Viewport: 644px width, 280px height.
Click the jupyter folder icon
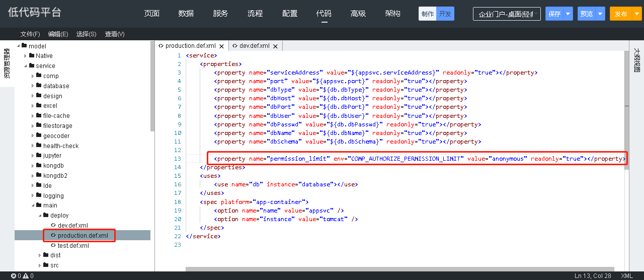tap(39, 156)
